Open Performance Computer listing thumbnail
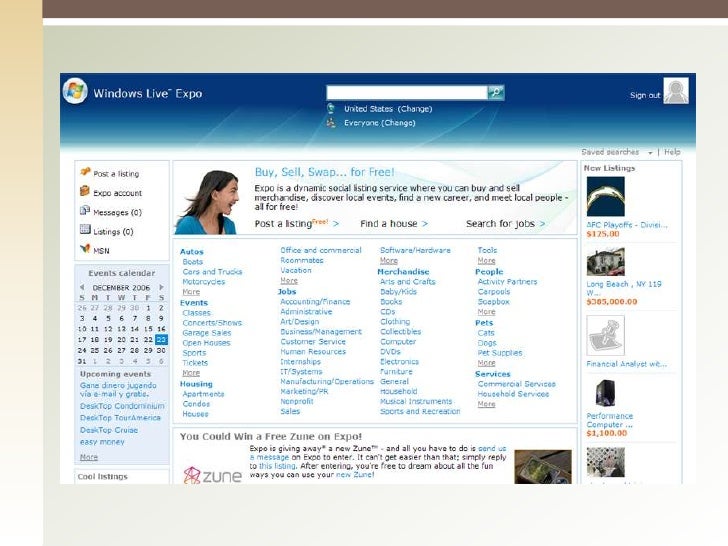Viewport: 728px width, 546px height. (605, 393)
